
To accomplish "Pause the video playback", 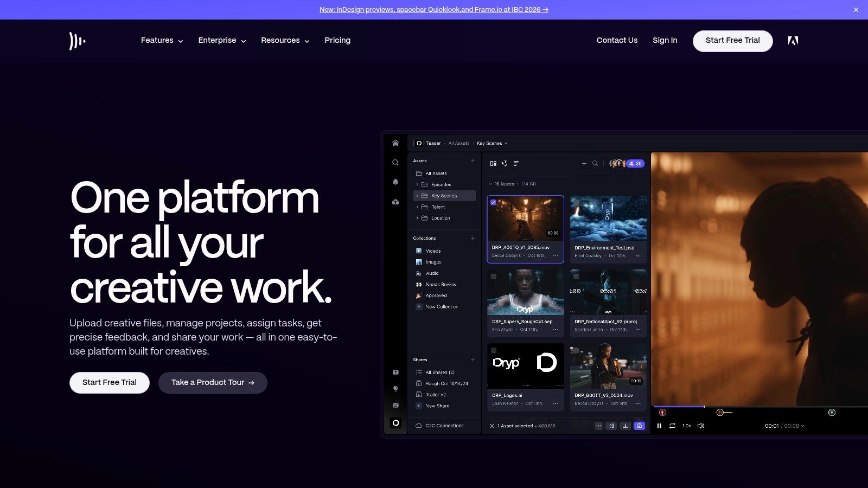I will (659, 426).
